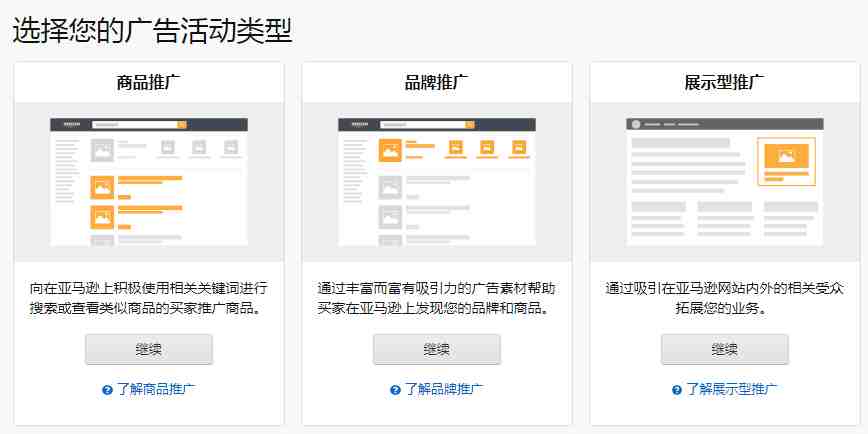Click the 商品推广 card title
The image size is (868, 434).
[x=148, y=82]
